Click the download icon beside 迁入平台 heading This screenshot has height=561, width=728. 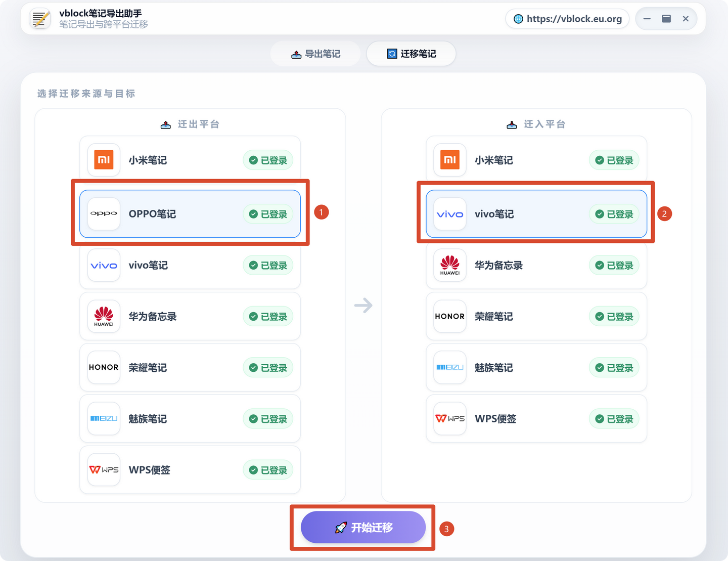coord(512,124)
